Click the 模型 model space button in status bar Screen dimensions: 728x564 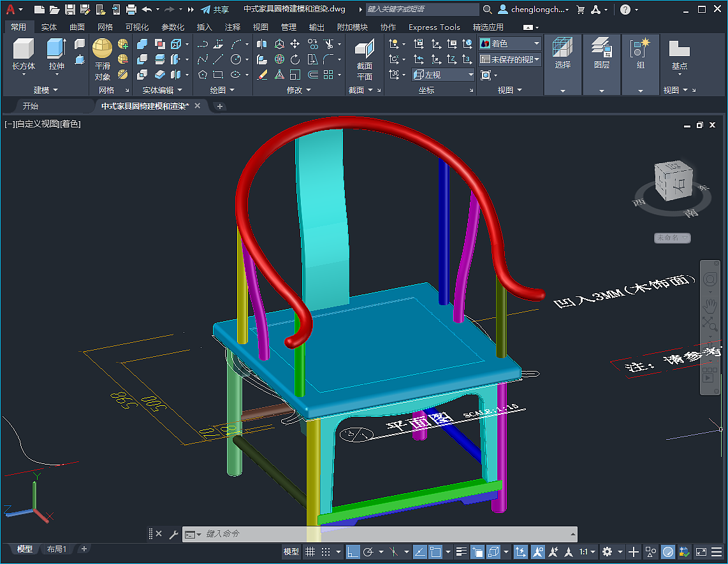tap(291, 552)
